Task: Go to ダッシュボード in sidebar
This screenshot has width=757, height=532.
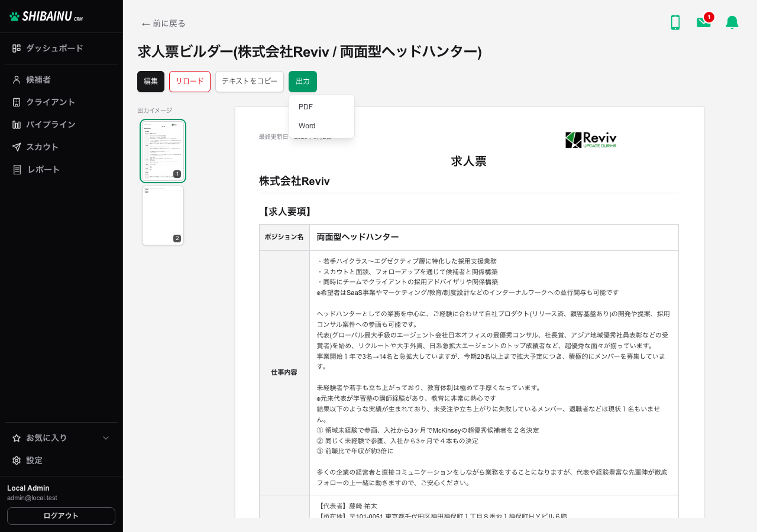Action: 62,48
